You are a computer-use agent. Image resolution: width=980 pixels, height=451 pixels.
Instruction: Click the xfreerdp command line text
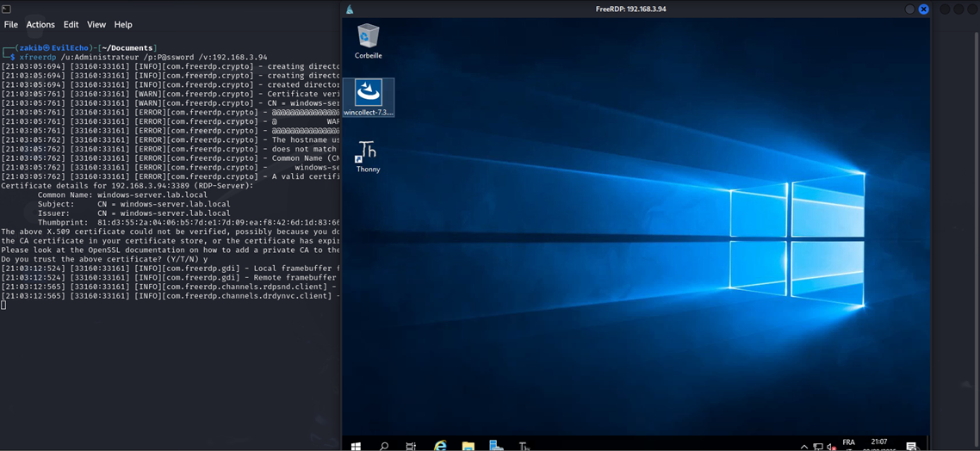tap(143, 57)
